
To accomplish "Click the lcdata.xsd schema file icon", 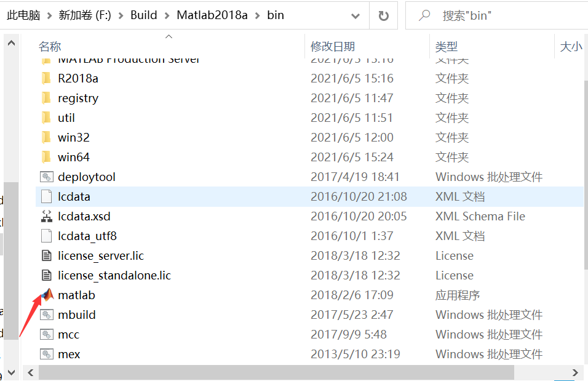I will (x=47, y=216).
